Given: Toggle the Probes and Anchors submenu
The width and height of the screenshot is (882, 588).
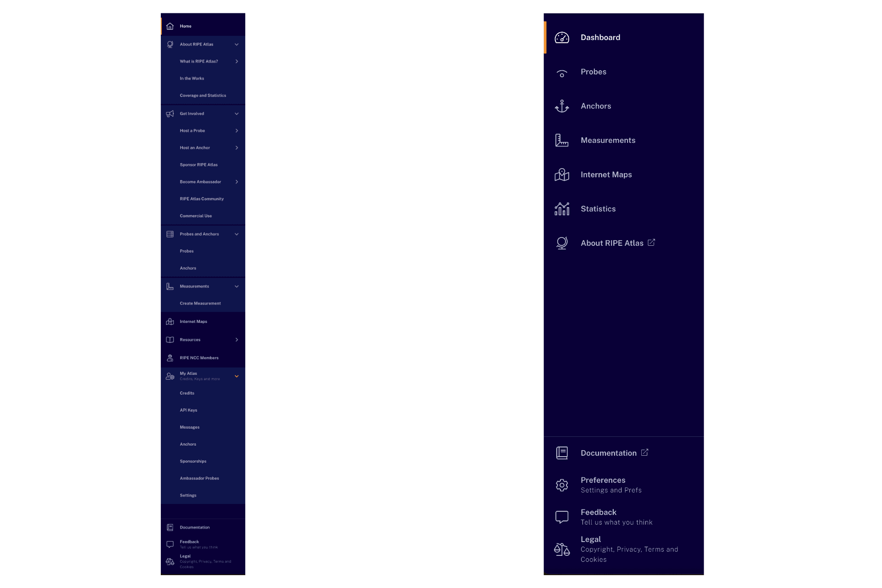Looking at the screenshot, I should 236,234.
